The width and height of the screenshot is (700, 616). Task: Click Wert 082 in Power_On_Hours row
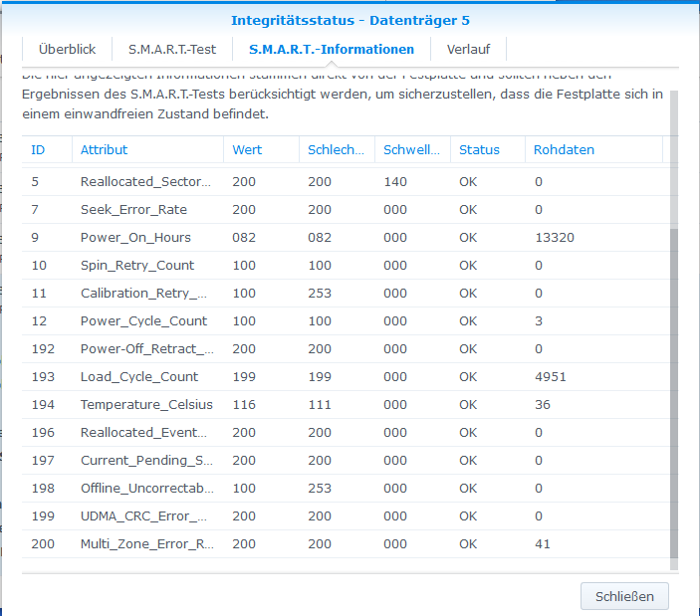244,237
